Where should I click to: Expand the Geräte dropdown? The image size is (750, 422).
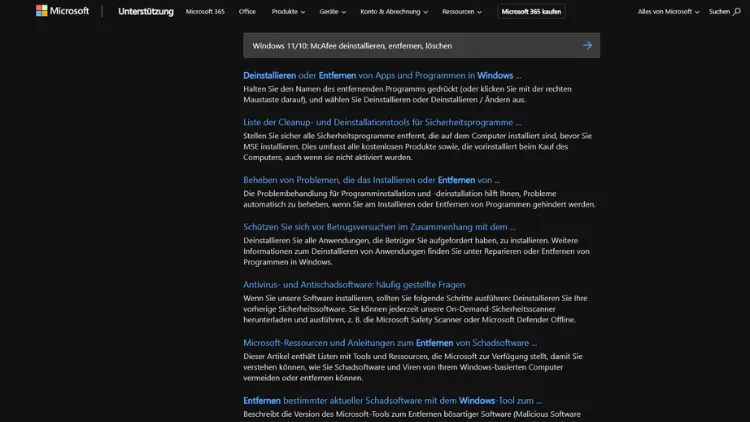tap(332, 11)
